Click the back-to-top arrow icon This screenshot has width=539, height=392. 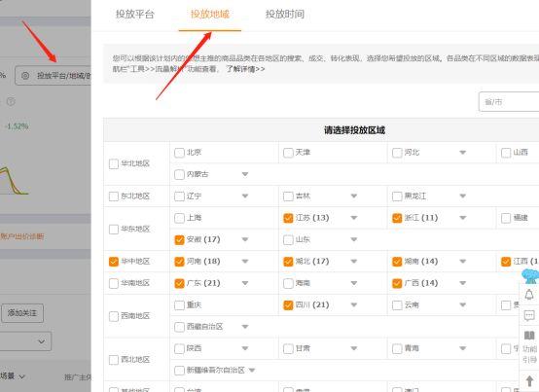pos(529,380)
